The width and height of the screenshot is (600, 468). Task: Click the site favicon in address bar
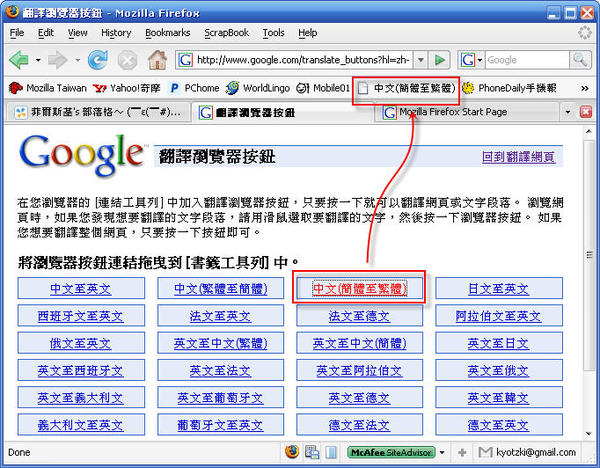(x=185, y=60)
